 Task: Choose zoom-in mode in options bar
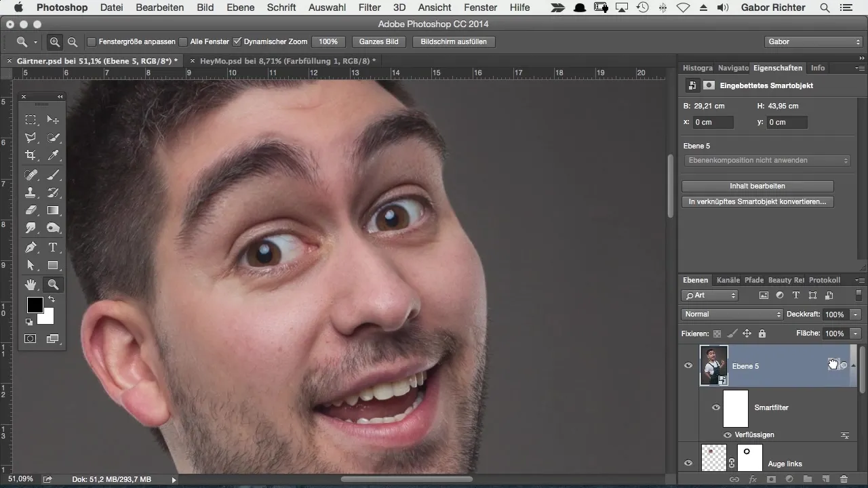click(55, 41)
